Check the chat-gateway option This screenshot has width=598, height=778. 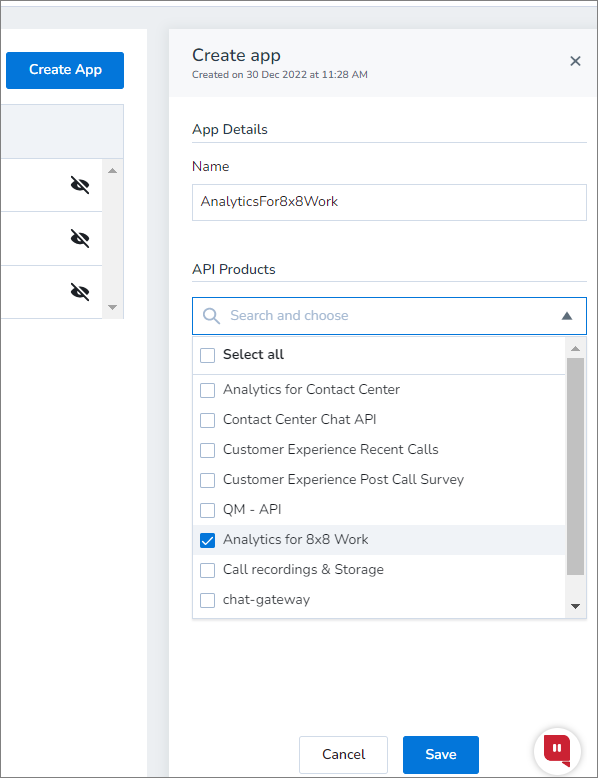[207, 600]
